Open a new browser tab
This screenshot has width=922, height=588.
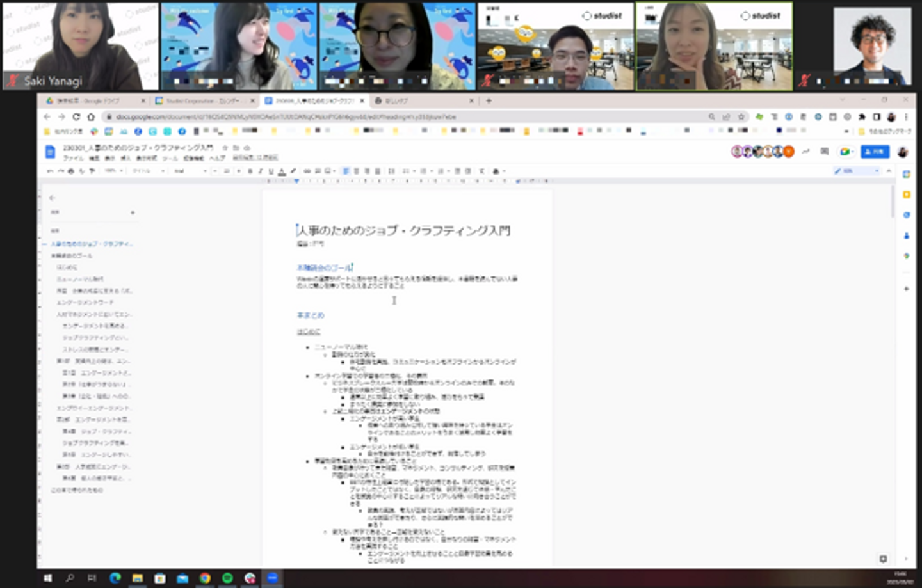489,100
